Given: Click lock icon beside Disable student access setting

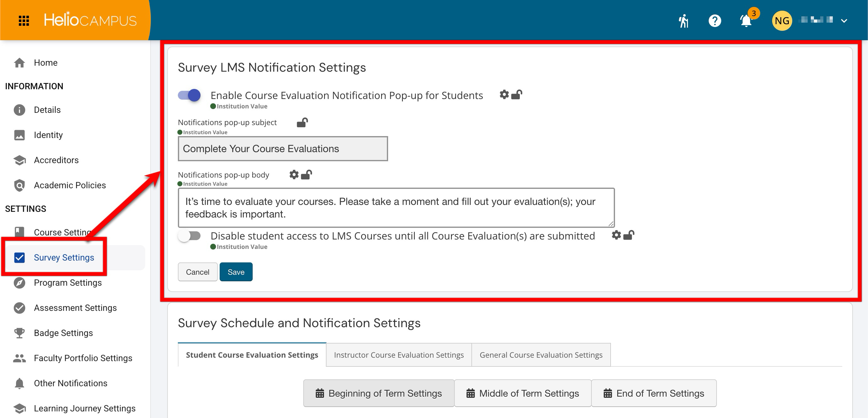Looking at the screenshot, I should point(629,235).
